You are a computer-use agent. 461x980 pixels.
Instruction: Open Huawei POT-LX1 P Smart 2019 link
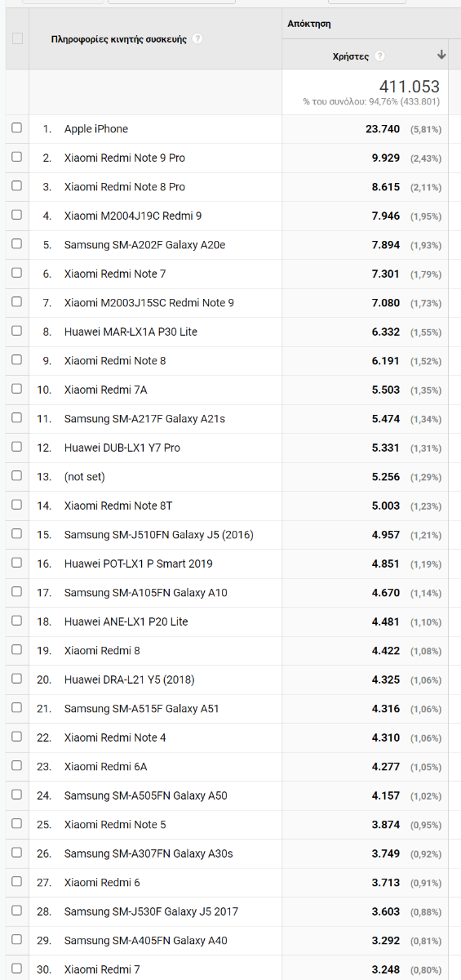[x=138, y=563]
